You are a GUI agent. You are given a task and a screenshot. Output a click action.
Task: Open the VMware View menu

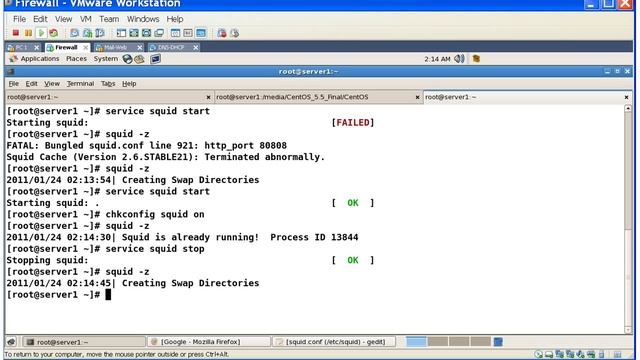click(63, 19)
